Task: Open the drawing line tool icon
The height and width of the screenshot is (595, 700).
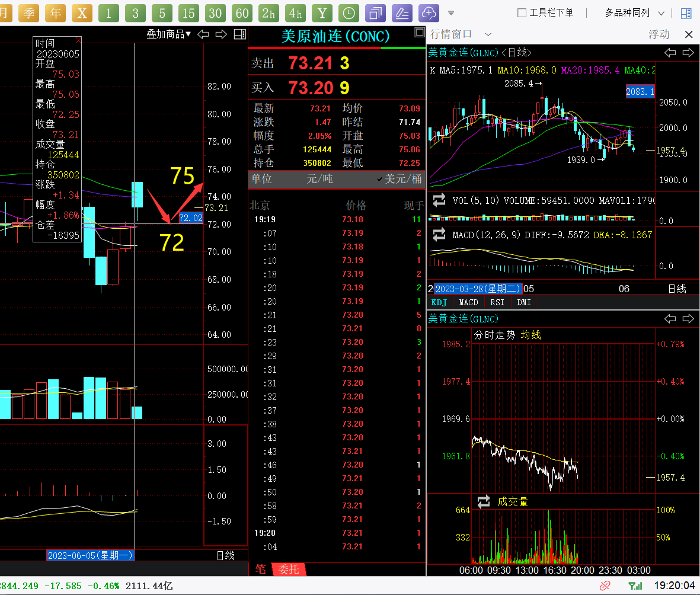Action: (x=402, y=12)
